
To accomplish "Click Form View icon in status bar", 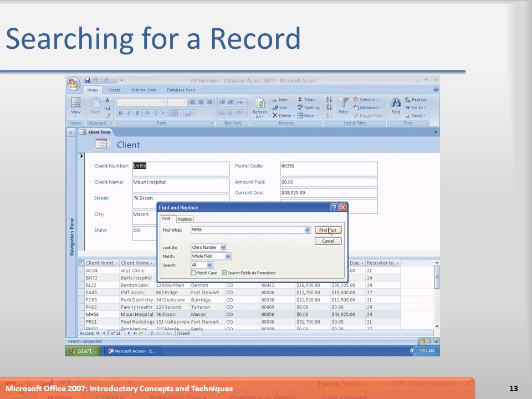I will coord(423,341).
